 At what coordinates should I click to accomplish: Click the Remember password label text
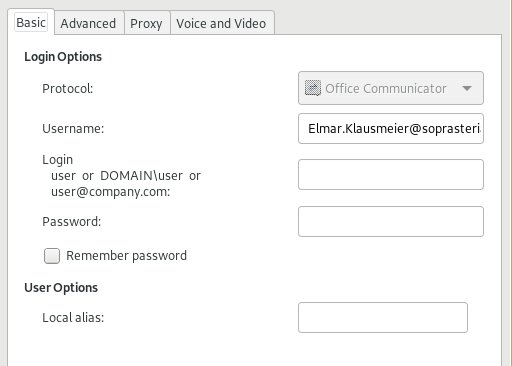[x=126, y=256]
